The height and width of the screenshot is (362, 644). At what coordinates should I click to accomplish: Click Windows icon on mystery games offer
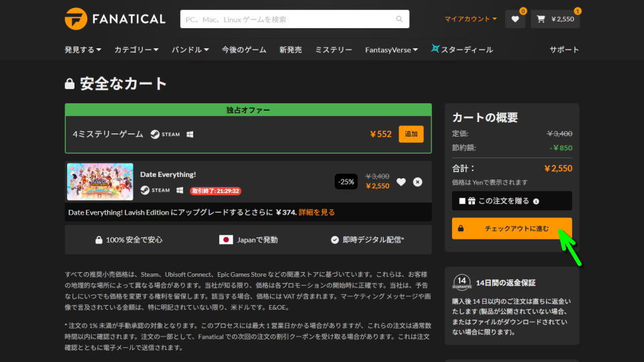pos(190,134)
